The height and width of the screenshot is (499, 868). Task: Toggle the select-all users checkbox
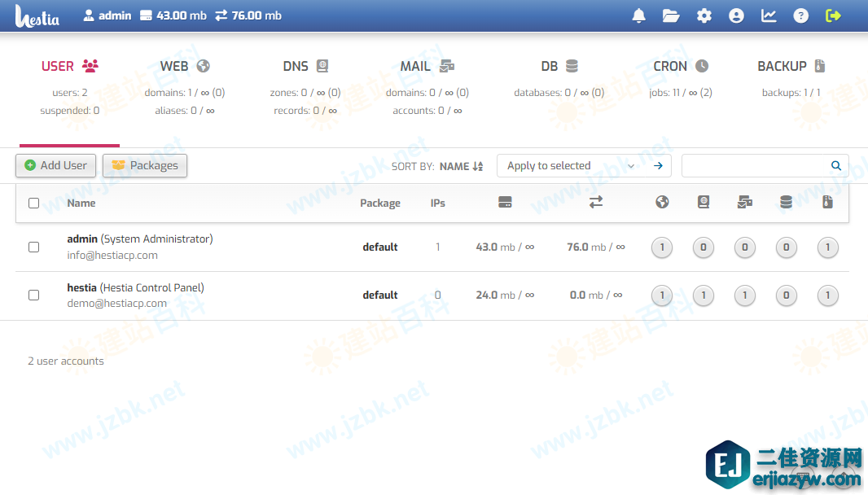(34, 204)
